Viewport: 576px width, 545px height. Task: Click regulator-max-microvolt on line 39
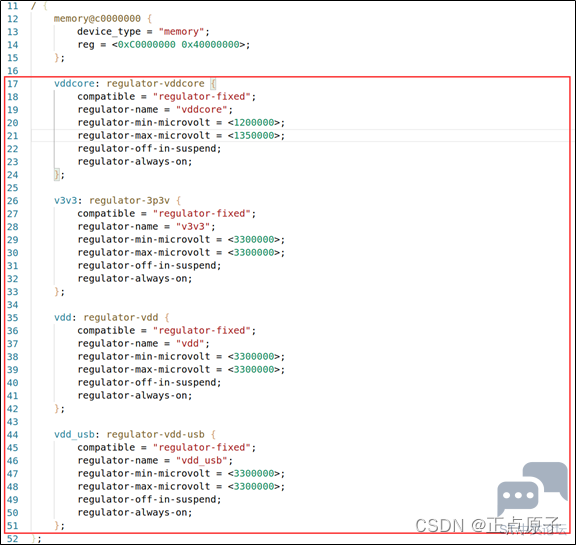[144, 369]
